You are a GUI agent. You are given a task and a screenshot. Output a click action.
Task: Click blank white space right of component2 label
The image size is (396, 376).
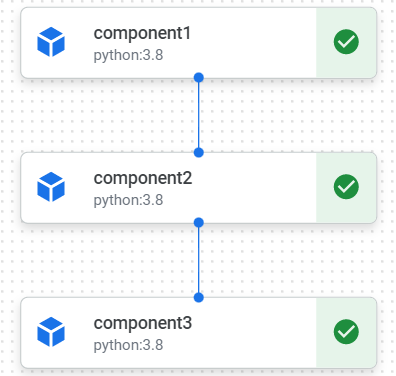tap(253, 187)
